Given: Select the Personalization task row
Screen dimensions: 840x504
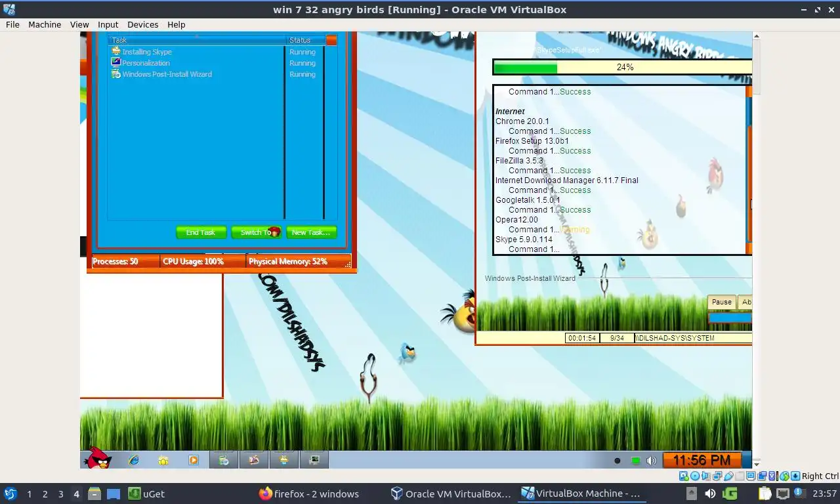Looking at the screenshot, I should click(217, 63).
